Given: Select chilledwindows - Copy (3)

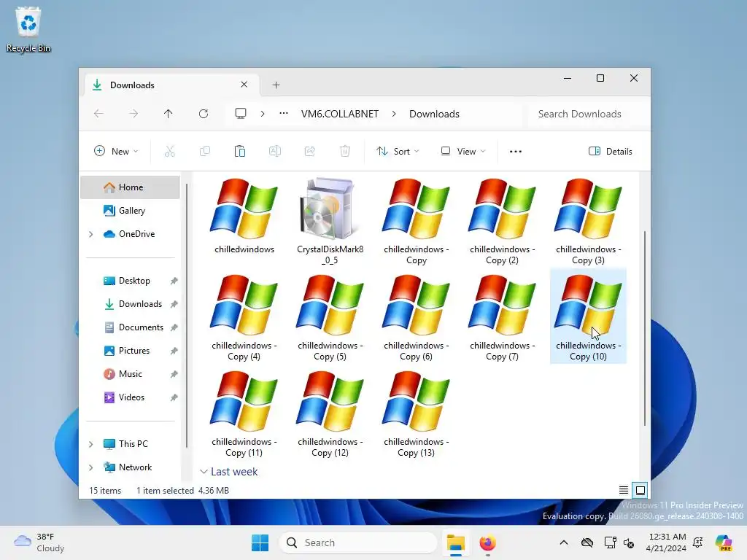Looking at the screenshot, I should pyautogui.click(x=588, y=222).
